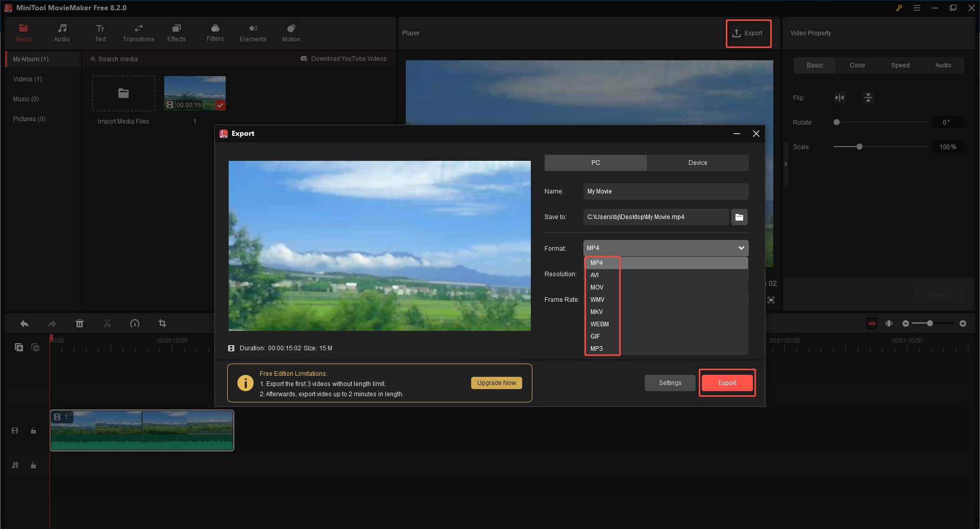Image resolution: width=980 pixels, height=529 pixels.
Task: Select Pictures (0) category
Action: [x=29, y=119]
